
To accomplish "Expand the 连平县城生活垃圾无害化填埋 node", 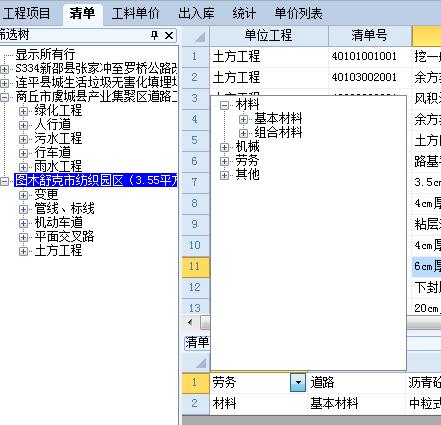I will [x=4, y=83].
